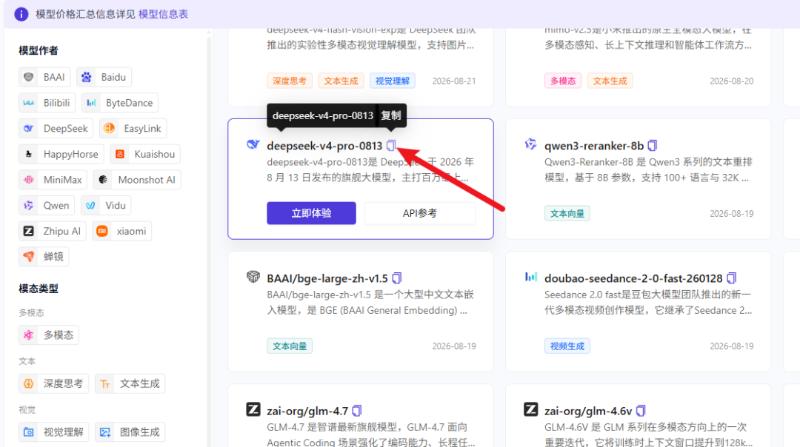Select the Vidu author filter
Viewport: 800px width, 447px height.
[106, 205]
